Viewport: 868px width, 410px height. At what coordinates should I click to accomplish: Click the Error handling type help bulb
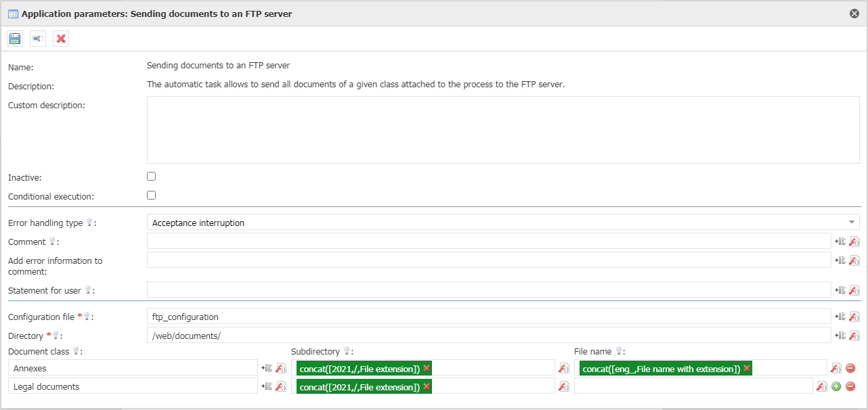click(89, 223)
